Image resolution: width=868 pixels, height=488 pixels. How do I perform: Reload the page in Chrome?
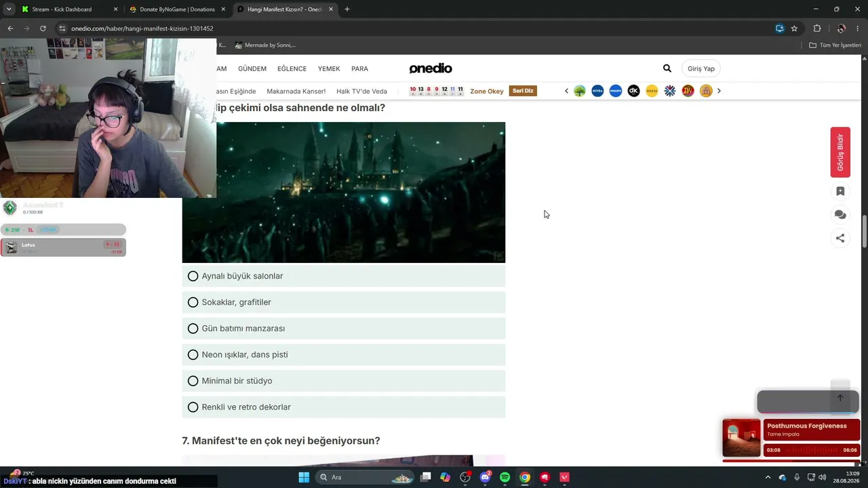point(43,28)
